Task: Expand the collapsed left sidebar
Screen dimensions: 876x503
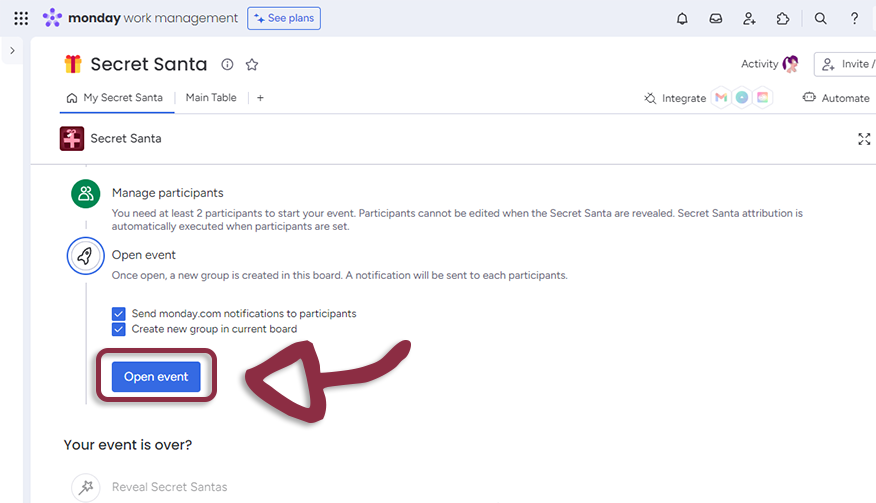Action: pyautogui.click(x=12, y=50)
